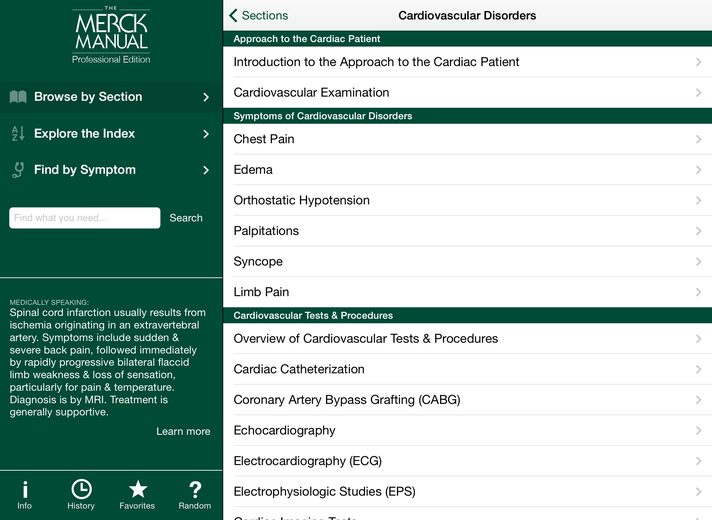Open Overview of Cardiovascular Tests & Procedures

point(467,339)
